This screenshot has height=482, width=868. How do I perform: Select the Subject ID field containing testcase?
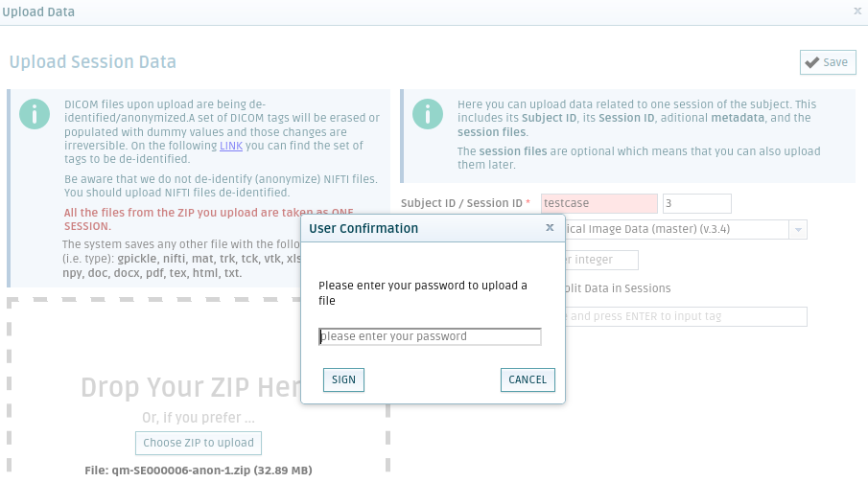598,203
